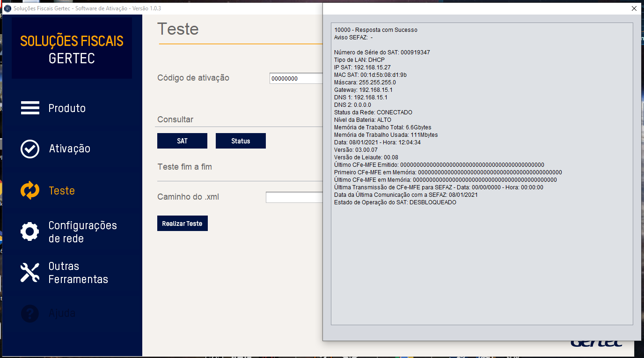Click the Teste orange refresh icon
The height and width of the screenshot is (358, 644).
pos(30,191)
